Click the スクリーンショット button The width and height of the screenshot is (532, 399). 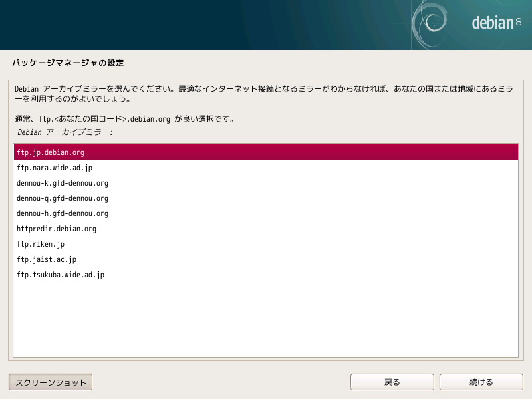pyautogui.click(x=50, y=382)
